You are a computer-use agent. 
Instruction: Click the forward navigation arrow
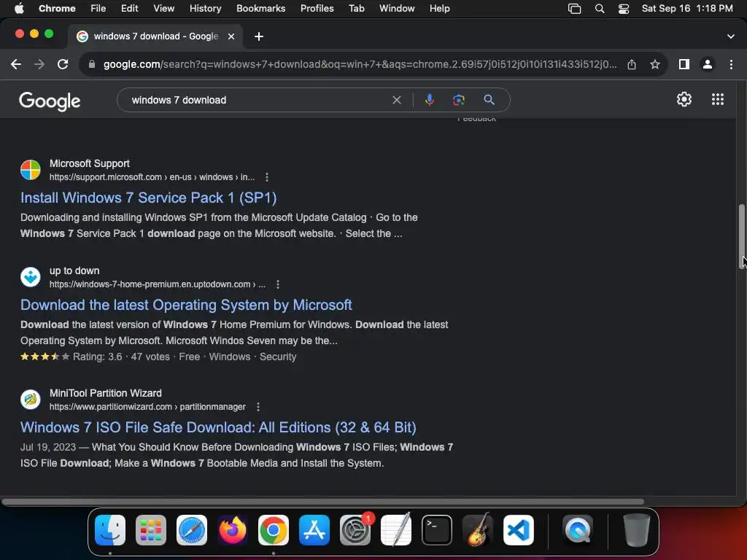pos(39,64)
